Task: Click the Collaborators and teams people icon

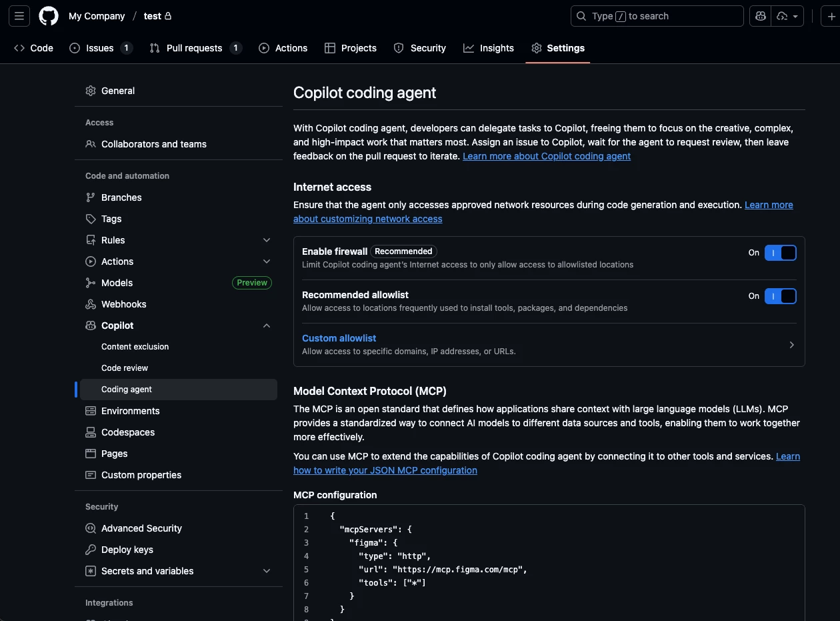Action: 91,144
